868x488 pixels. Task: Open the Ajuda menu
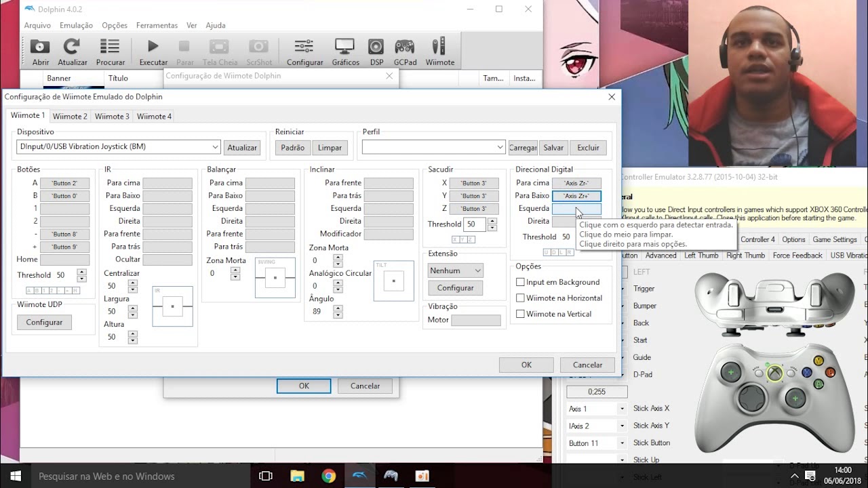pyautogui.click(x=216, y=25)
